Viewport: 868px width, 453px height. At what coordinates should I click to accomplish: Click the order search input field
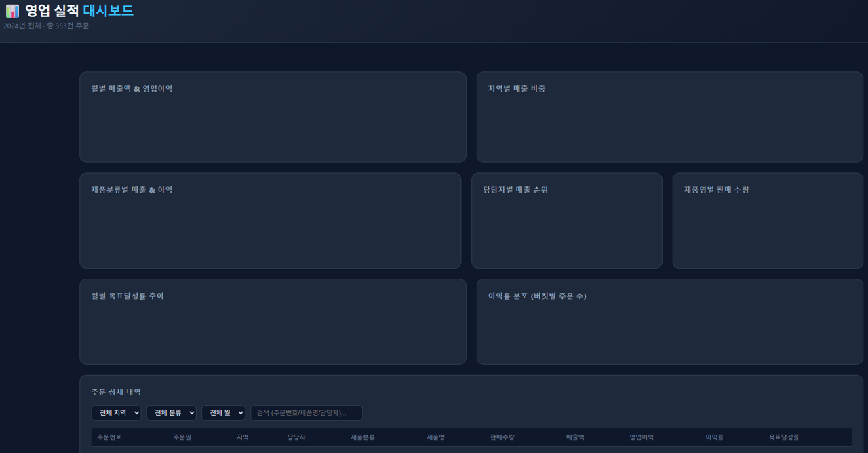[x=307, y=413]
